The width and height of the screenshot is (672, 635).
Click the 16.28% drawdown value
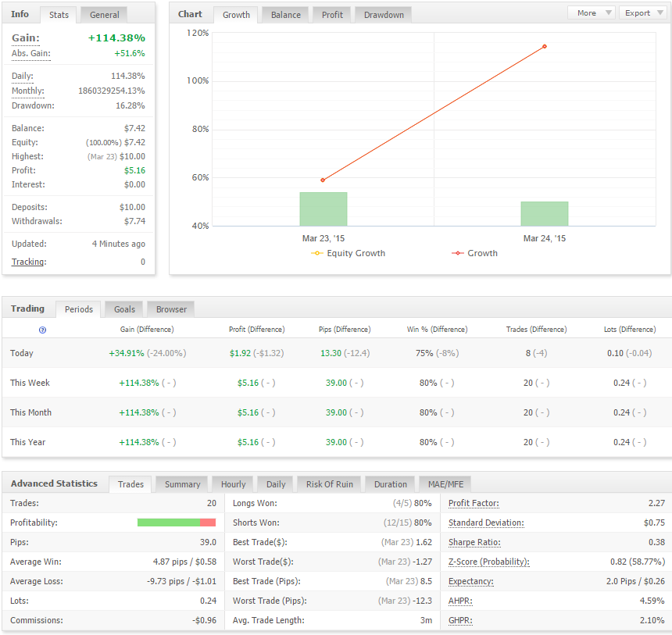click(130, 105)
